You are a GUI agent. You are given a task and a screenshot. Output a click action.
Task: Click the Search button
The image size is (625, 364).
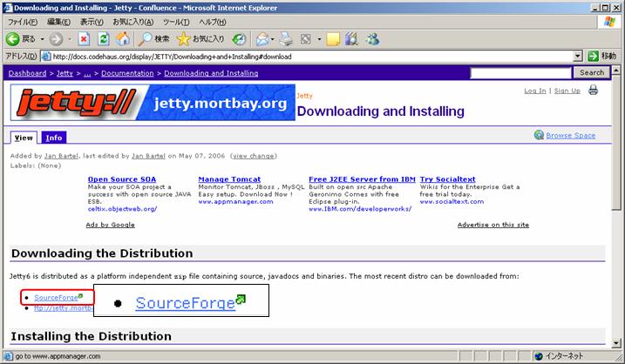[x=592, y=72]
